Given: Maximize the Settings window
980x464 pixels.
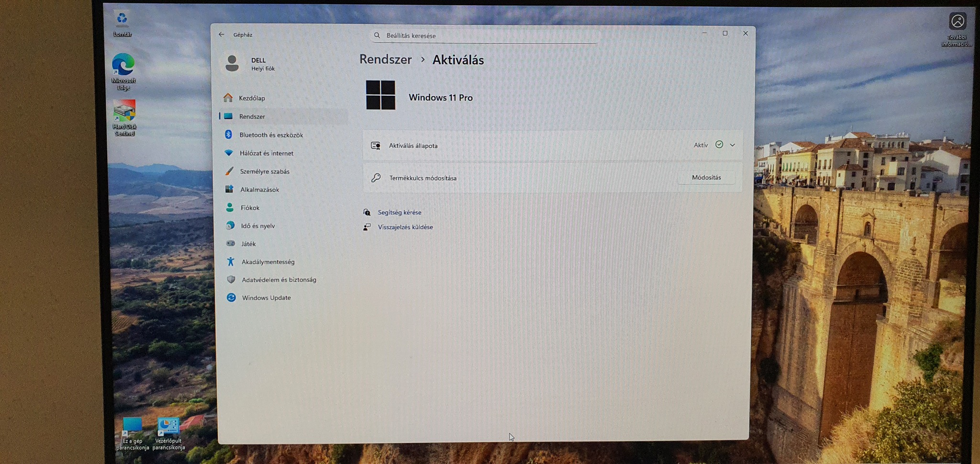Looking at the screenshot, I should (x=725, y=33).
